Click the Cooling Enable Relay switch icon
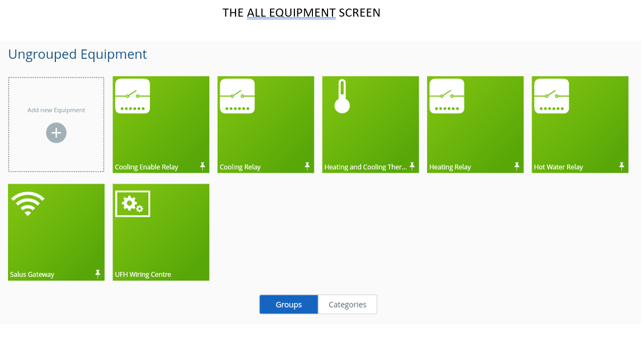 coord(132,96)
